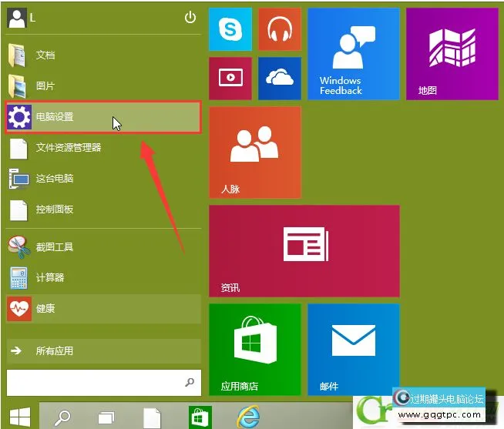Open the Skype tile

pos(230,29)
